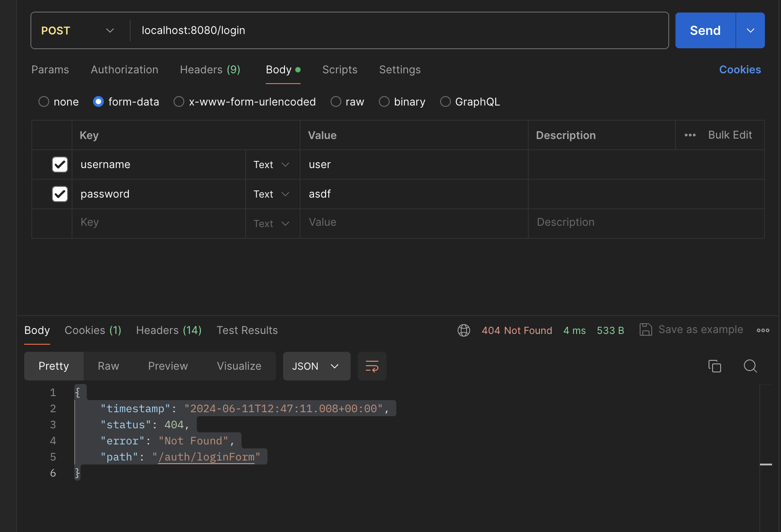Toggle the line wrap icon in response toolbar

tap(372, 366)
